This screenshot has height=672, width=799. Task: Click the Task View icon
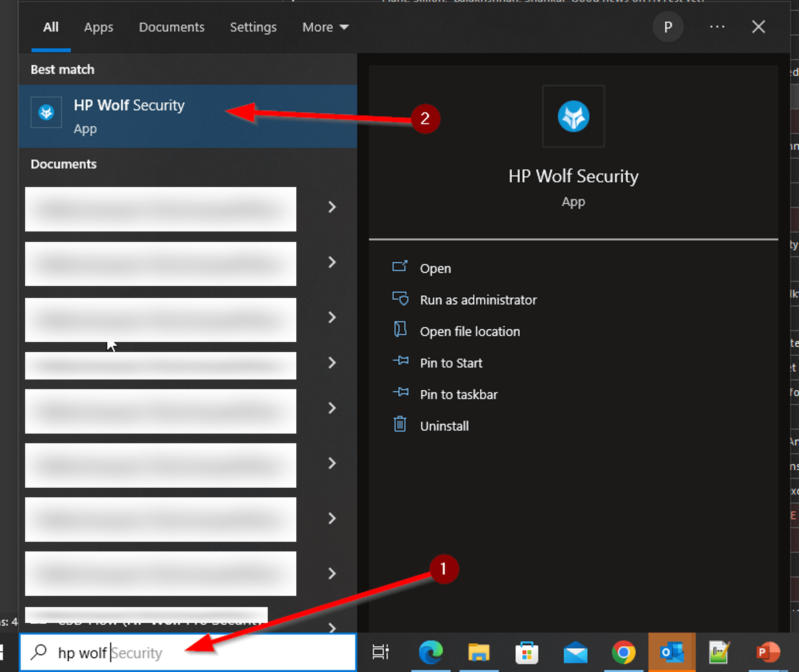click(x=380, y=652)
